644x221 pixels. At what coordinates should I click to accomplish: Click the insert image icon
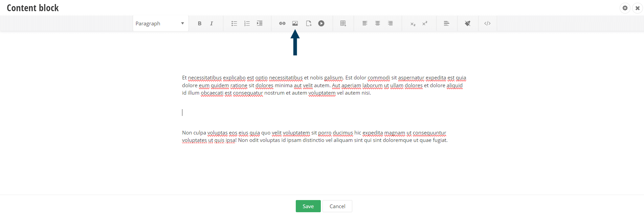click(295, 23)
